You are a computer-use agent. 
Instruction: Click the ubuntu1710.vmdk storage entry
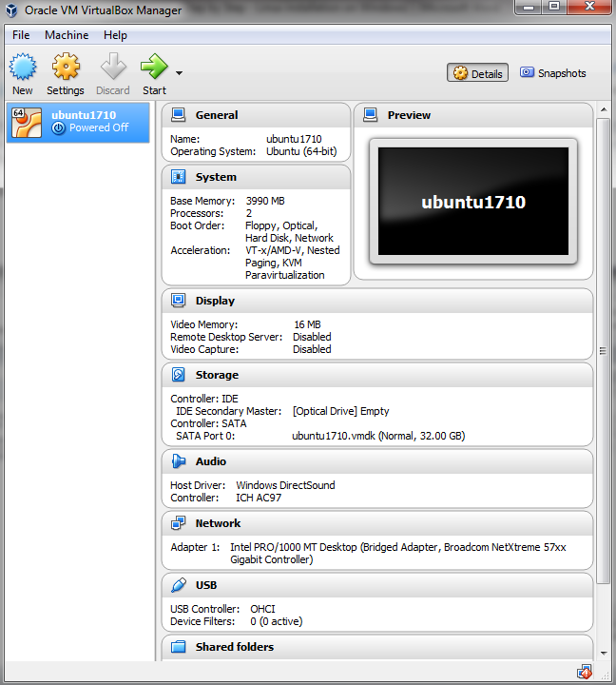tap(378, 436)
